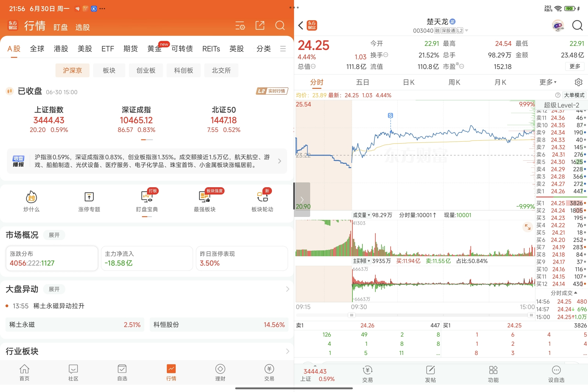Go back from 楚天龙 stock page
Image resolution: width=588 pixels, height=392 pixels.
click(x=301, y=25)
